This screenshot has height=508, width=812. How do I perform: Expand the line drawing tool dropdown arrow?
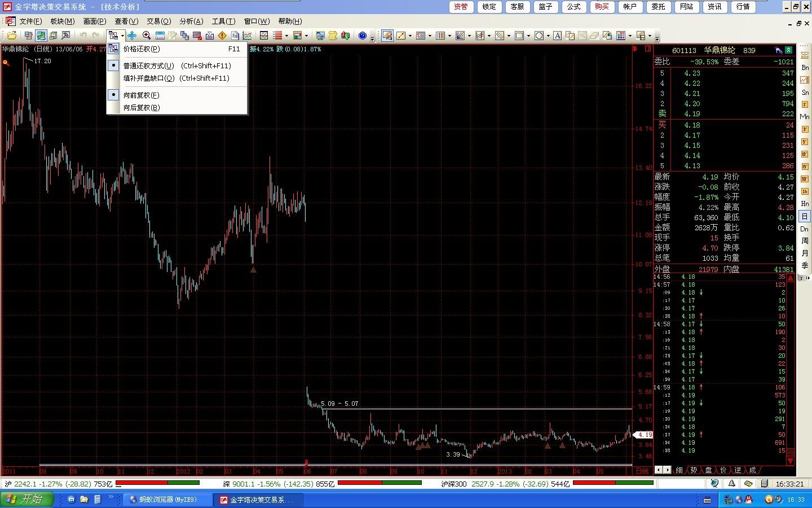(x=410, y=36)
